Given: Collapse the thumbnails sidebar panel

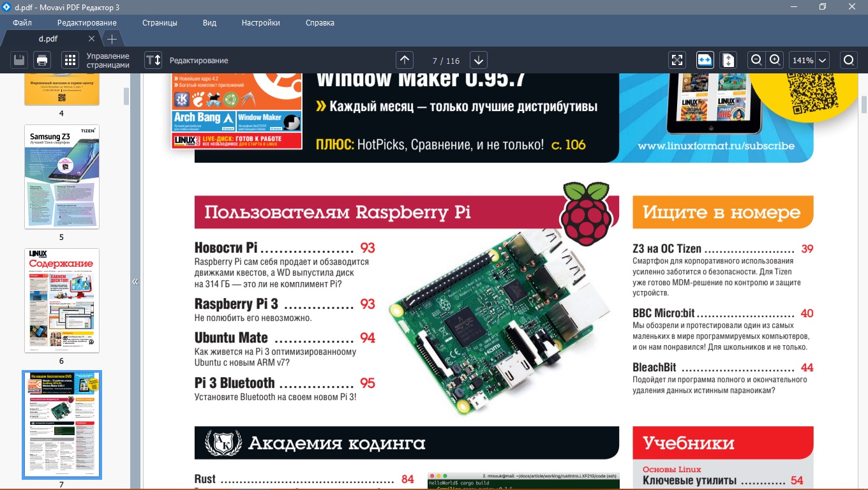Looking at the screenshot, I should pyautogui.click(x=135, y=281).
